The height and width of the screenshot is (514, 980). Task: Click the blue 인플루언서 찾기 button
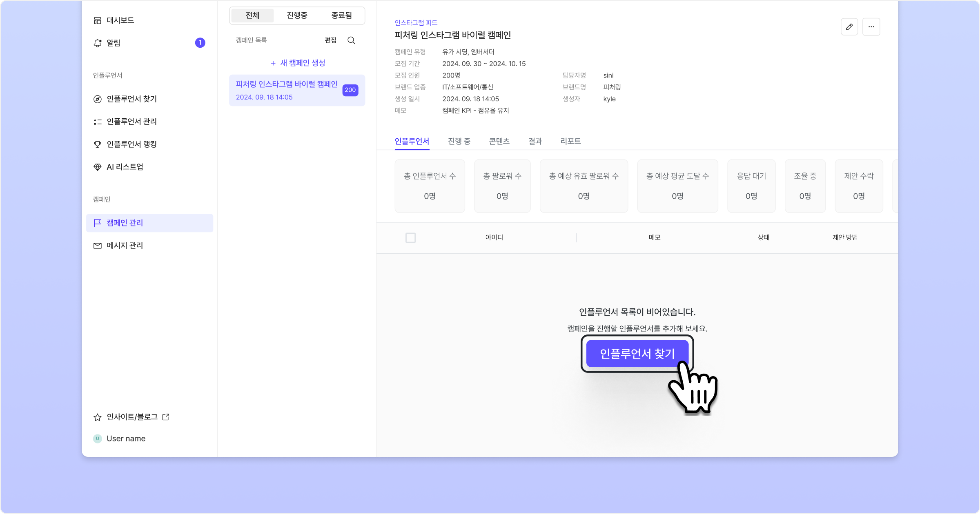637,354
